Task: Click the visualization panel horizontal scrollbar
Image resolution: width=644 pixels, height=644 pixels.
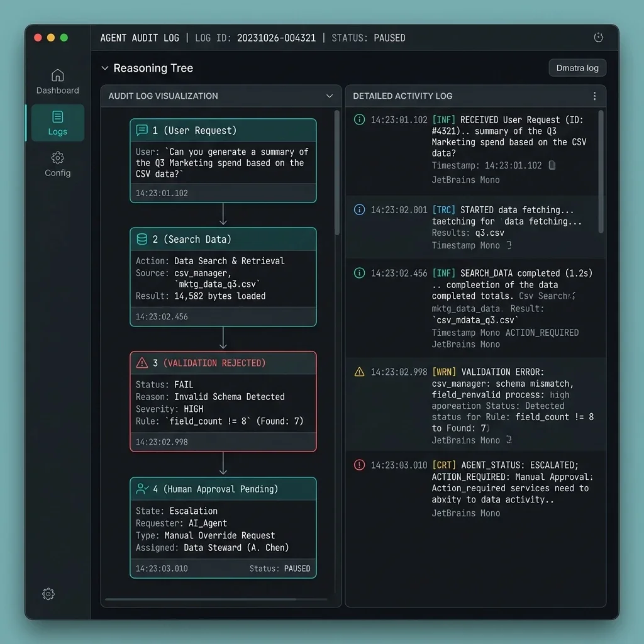Action: (x=201, y=599)
